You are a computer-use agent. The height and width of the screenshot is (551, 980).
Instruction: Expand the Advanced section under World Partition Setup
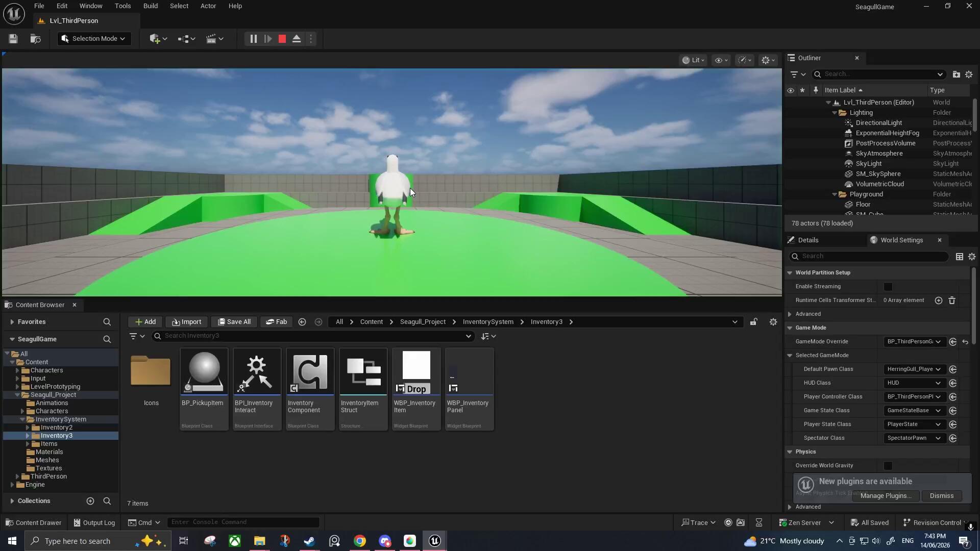pyautogui.click(x=790, y=314)
